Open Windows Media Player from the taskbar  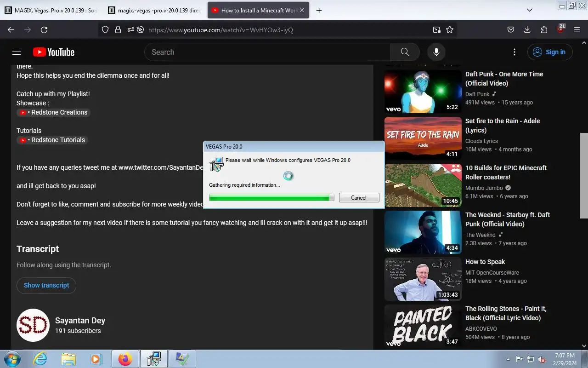(x=96, y=359)
